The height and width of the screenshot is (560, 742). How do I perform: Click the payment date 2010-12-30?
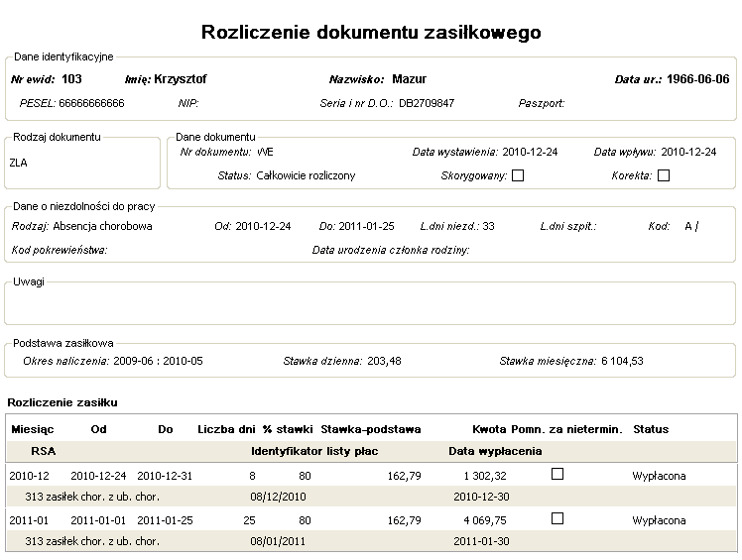click(482, 497)
